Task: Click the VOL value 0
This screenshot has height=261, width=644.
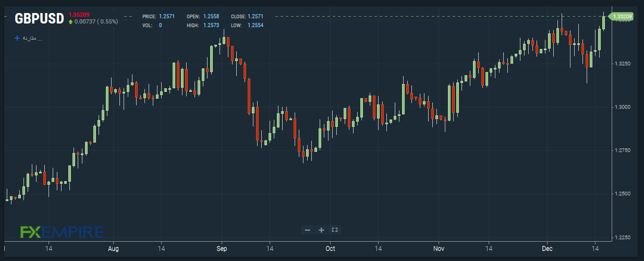Action: click(x=160, y=25)
